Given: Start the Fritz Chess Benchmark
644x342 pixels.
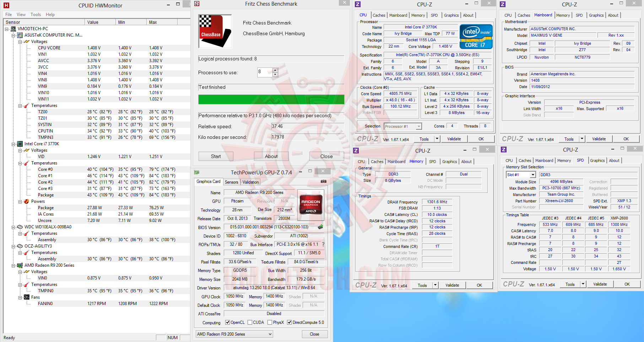Looking at the screenshot, I should pos(216,156).
